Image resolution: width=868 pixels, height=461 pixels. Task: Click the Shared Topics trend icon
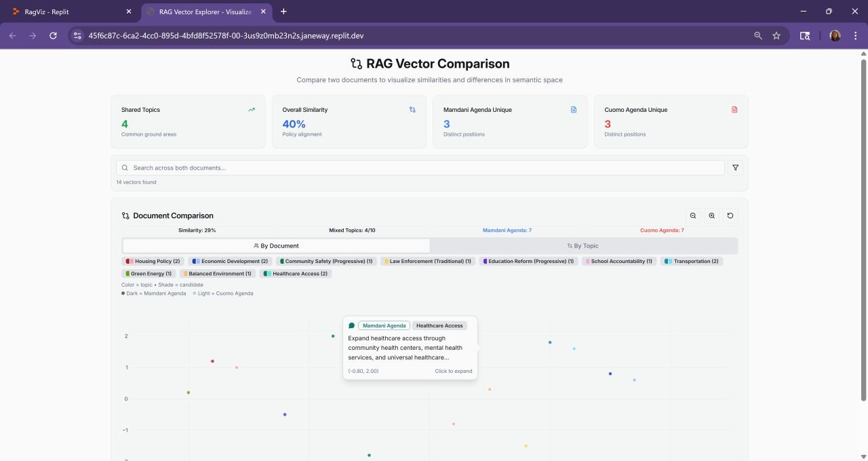coord(252,109)
